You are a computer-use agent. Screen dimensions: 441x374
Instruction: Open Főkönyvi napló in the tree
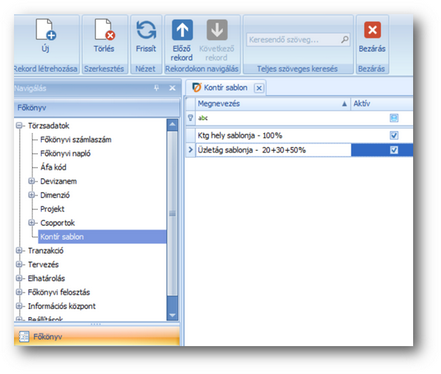65,154
